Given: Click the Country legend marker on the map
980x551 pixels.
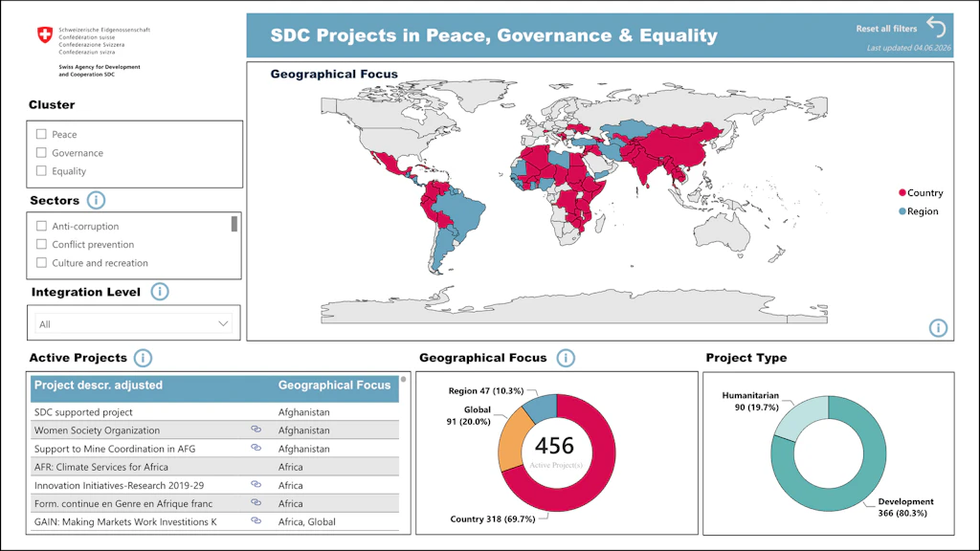Looking at the screenshot, I should 902,193.
